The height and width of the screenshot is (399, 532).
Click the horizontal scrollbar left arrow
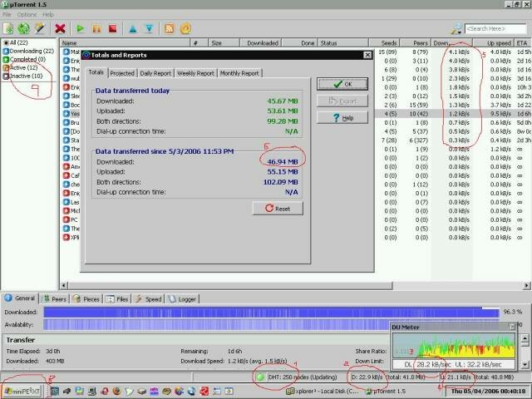[x=63, y=286]
